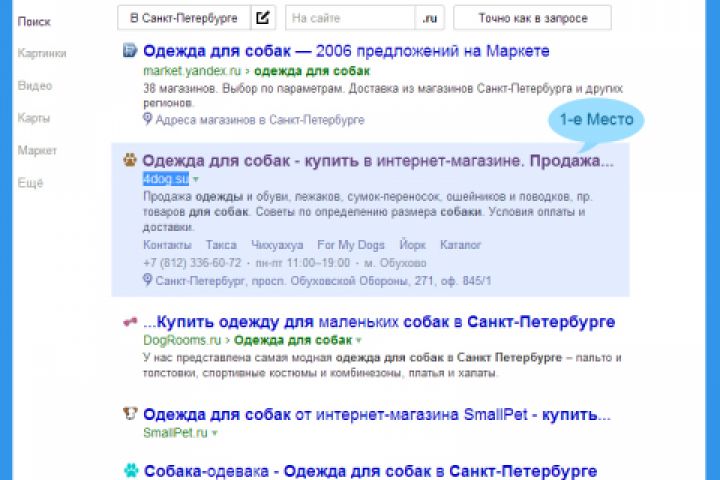The width and height of the screenshot is (720, 480).
Task: Open the Ещё menu in sidebar
Action: [x=30, y=183]
